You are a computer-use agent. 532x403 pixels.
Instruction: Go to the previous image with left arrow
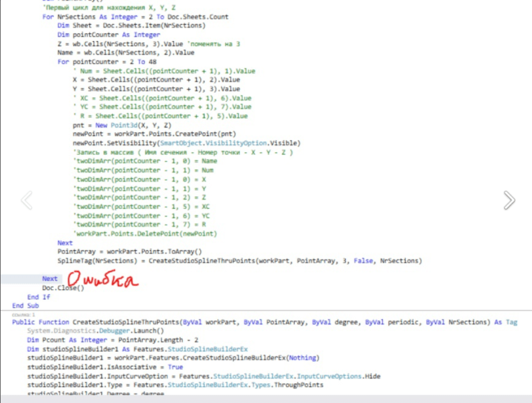27,200
